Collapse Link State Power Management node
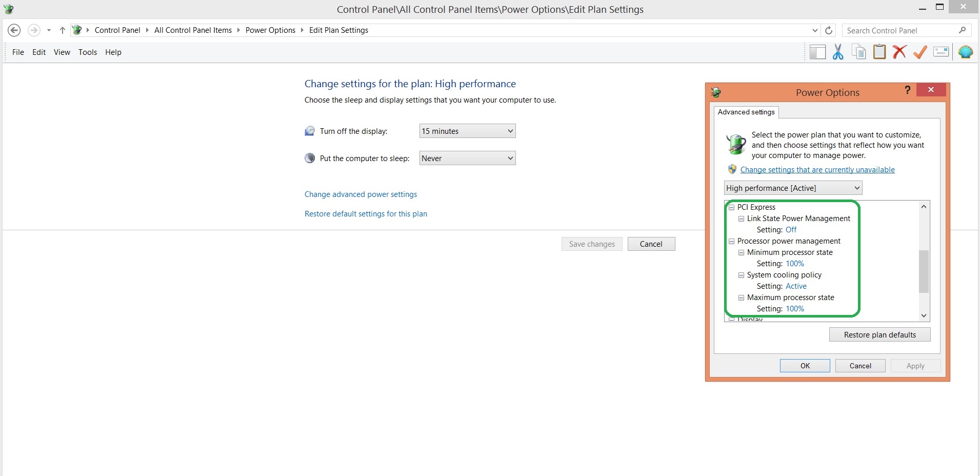 point(741,219)
